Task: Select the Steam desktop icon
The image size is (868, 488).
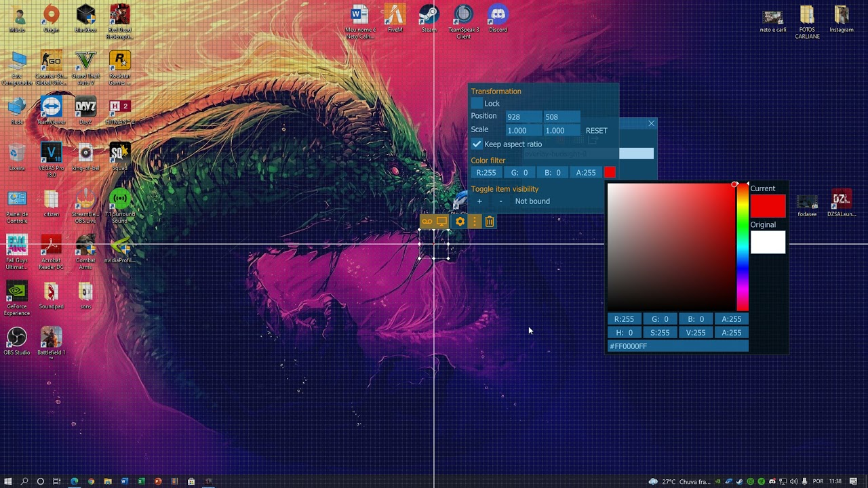Action: click(x=429, y=18)
